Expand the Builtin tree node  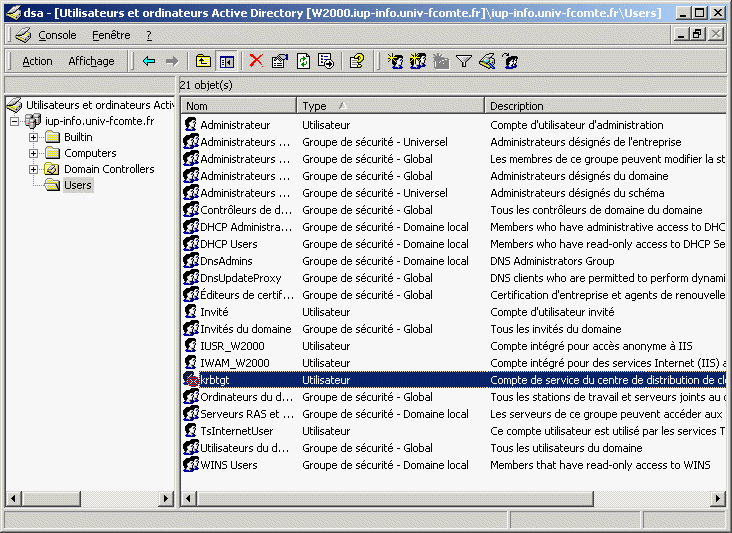pyautogui.click(x=33, y=138)
